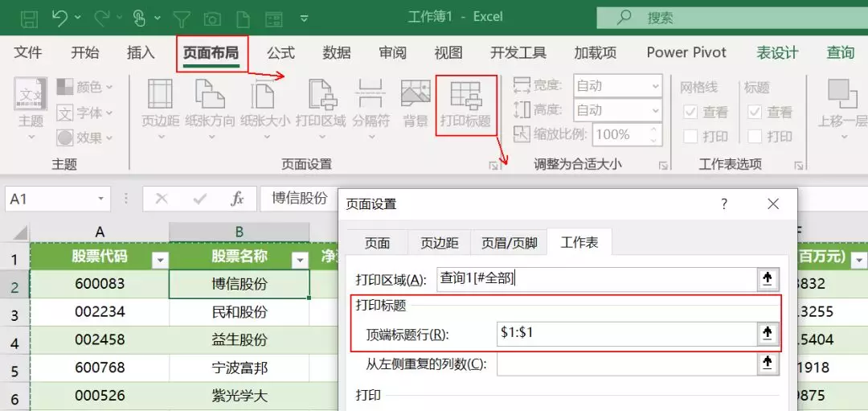Click the new blank document icon
The width and height of the screenshot is (868, 411).
point(243,18)
